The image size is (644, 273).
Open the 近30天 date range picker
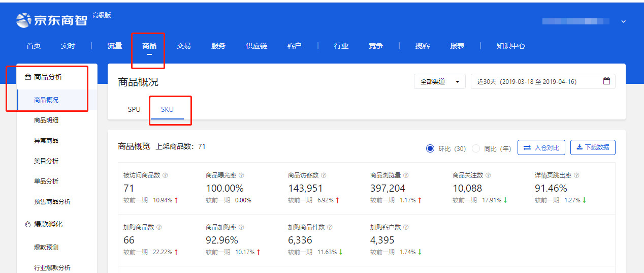click(x=543, y=81)
